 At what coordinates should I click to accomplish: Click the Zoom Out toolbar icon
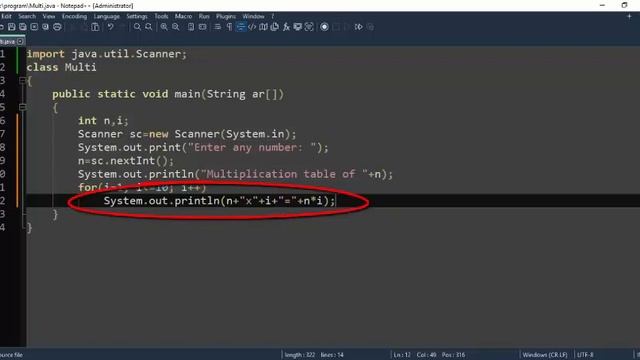click(x=176, y=27)
